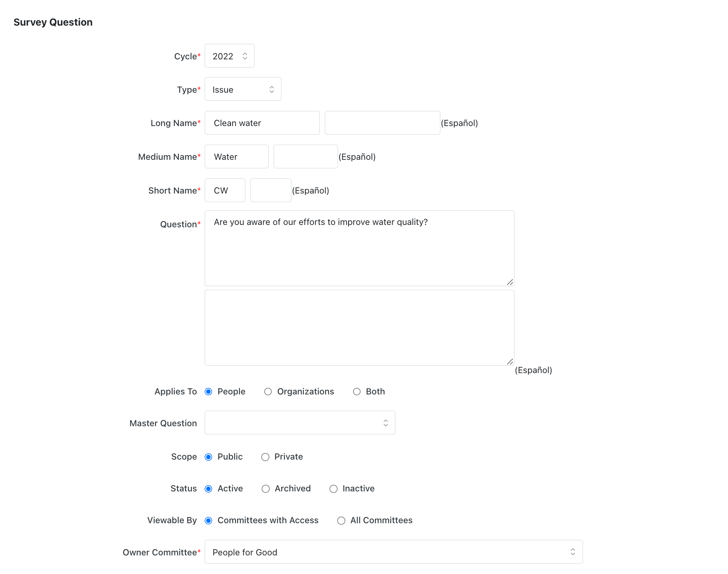Image resolution: width=728 pixels, height=574 pixels.
Task: Click the Clean water long name field
Action: pos(262,123)
